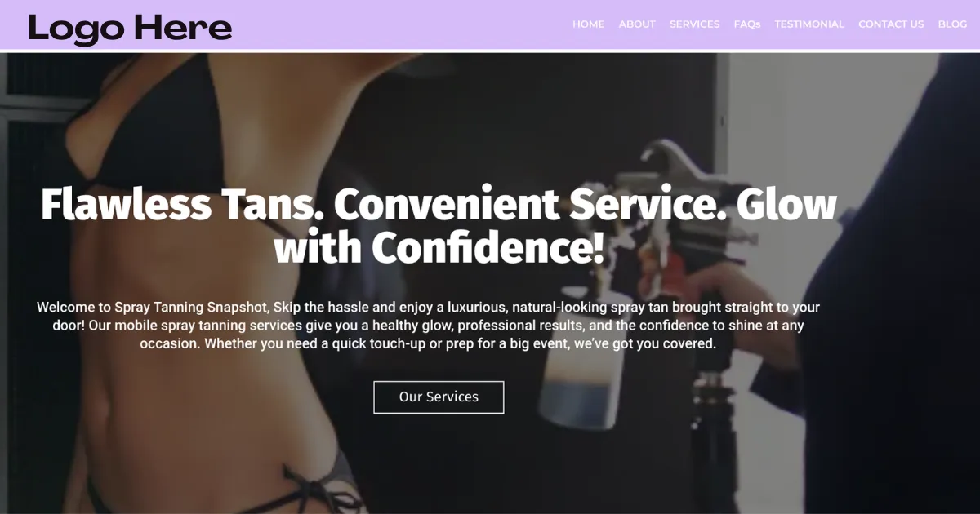Open the FAQs navigation item

point(747,24)
